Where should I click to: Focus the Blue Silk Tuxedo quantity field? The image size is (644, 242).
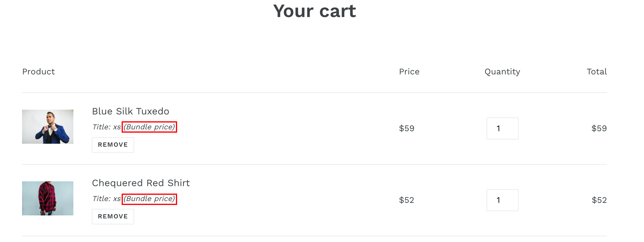click(x=502, y=128)
